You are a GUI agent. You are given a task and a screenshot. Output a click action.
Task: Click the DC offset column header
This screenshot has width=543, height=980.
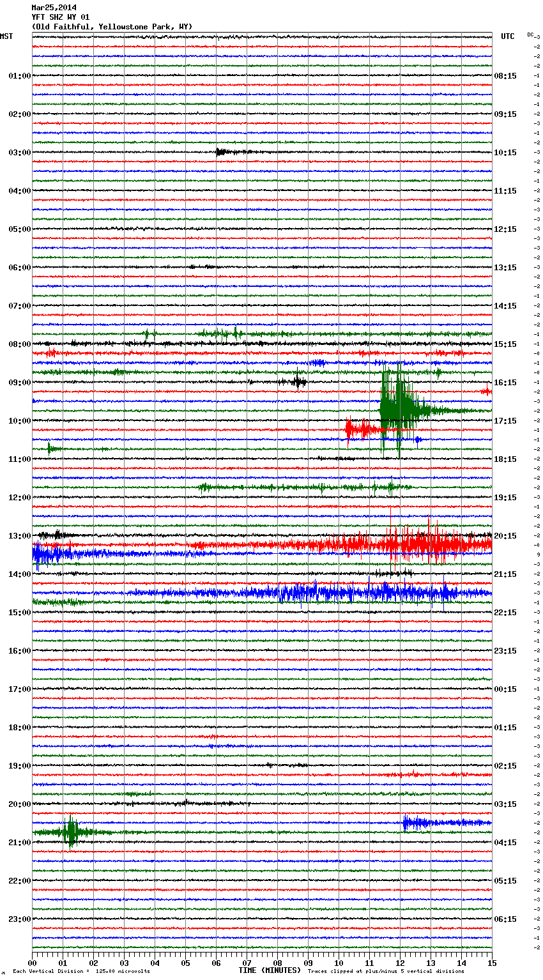(x=530, y=34)
